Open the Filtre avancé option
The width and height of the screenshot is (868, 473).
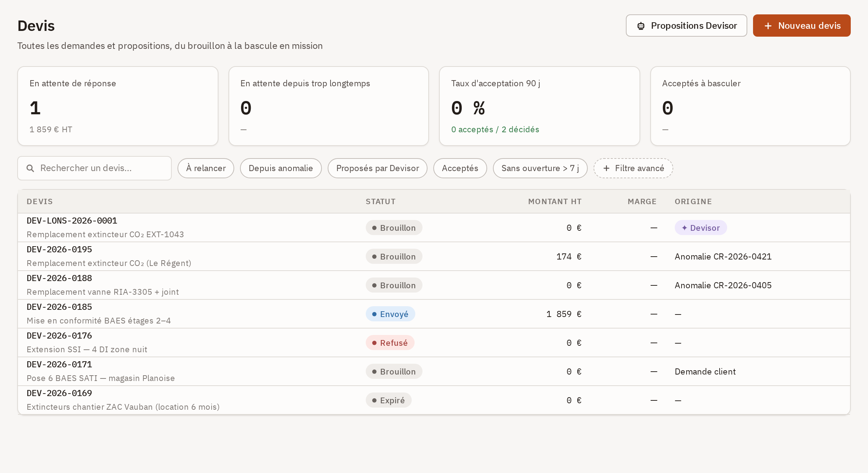[x=633, y=168]
